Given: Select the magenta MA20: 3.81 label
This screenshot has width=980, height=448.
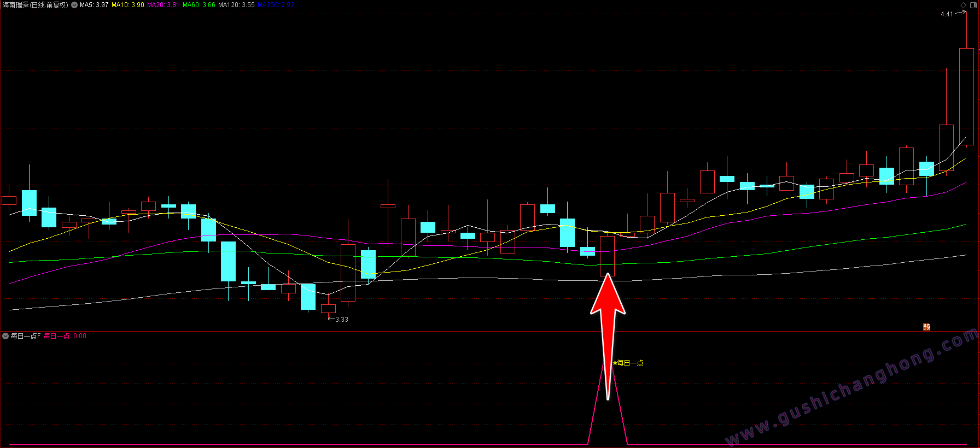Looking at the screenshot, I should tap(163, 5).
